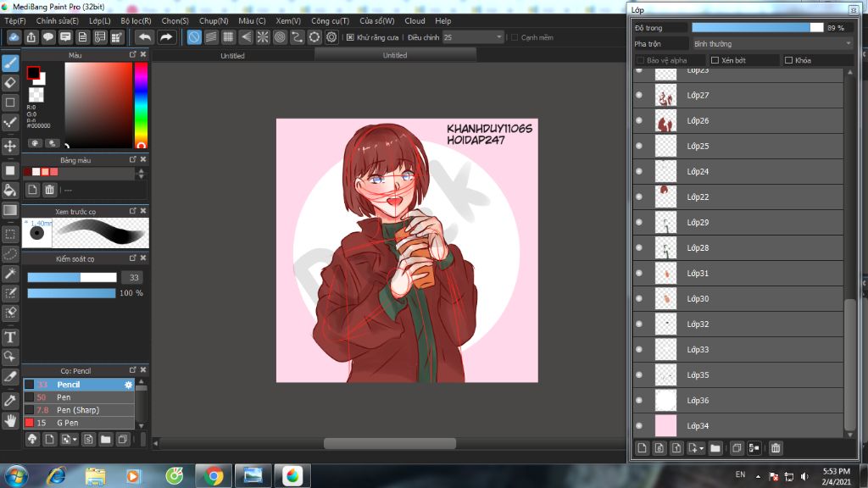868x488 pixels.
Task: Hide layer Lớp26
Action: click(x=639, y=120)
